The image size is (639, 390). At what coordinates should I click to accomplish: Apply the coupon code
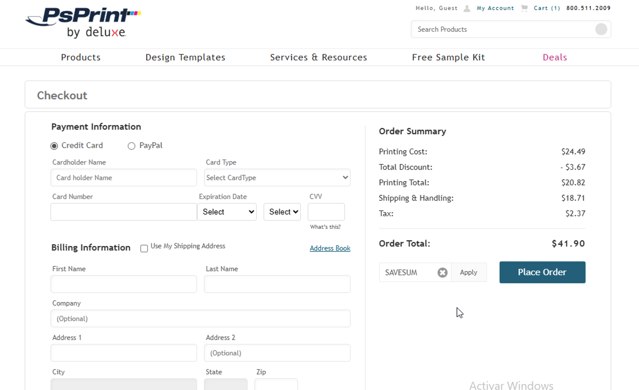point(468,272)
